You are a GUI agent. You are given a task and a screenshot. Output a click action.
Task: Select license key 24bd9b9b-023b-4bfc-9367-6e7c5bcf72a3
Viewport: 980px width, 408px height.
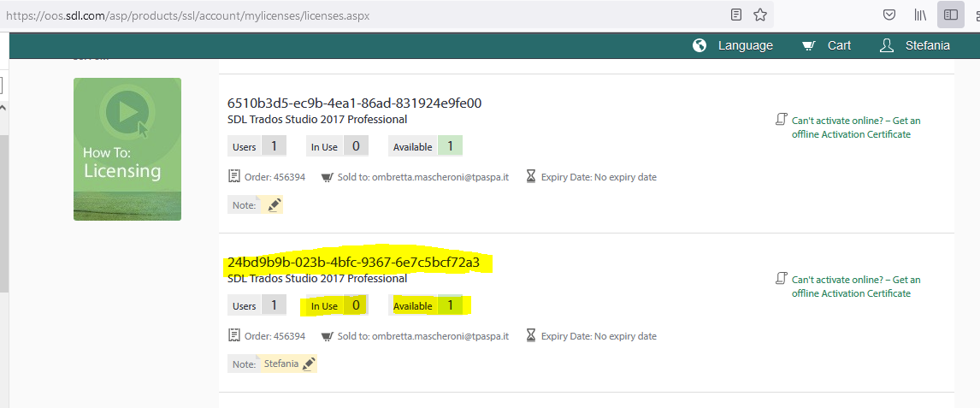pos(354,263)
